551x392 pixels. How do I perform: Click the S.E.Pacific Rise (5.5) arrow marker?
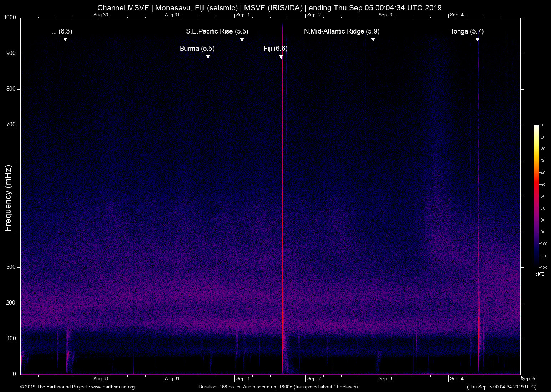pyautogui.click(x=242, y=39)
